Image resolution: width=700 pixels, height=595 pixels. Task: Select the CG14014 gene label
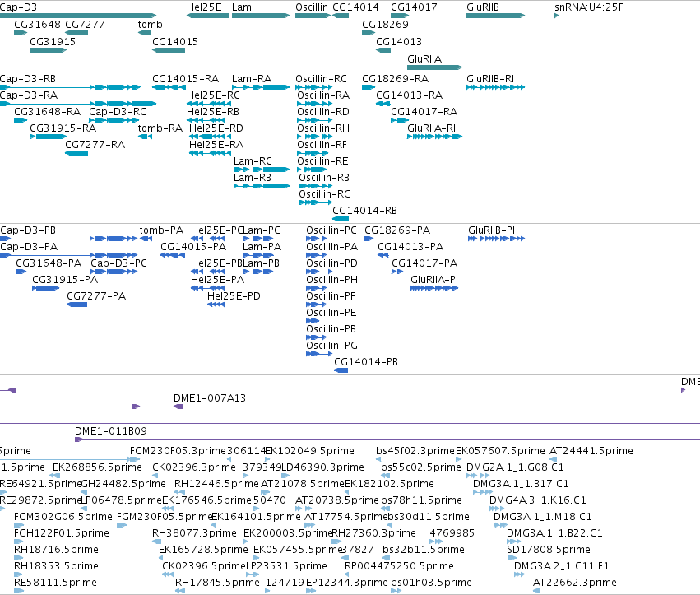tap(355, 7)
